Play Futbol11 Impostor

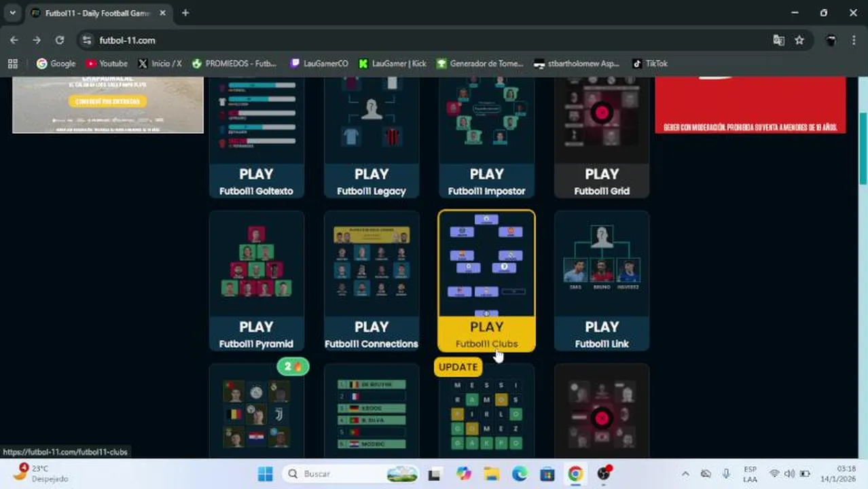486,181
